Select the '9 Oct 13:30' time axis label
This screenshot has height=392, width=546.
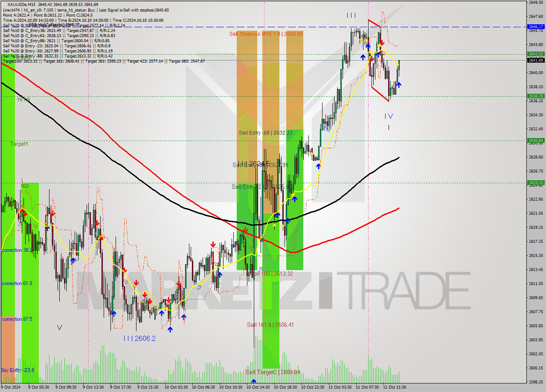pyautogui.click(x=93, y=387)
